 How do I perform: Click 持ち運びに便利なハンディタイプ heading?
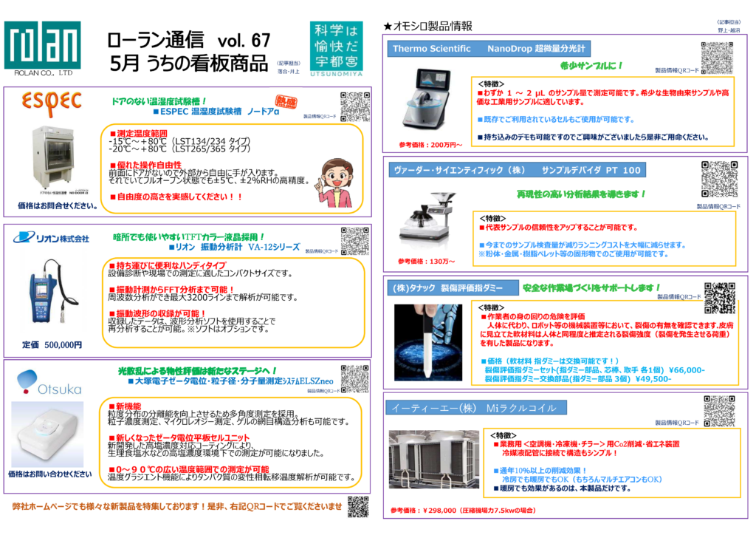(168, 265)
